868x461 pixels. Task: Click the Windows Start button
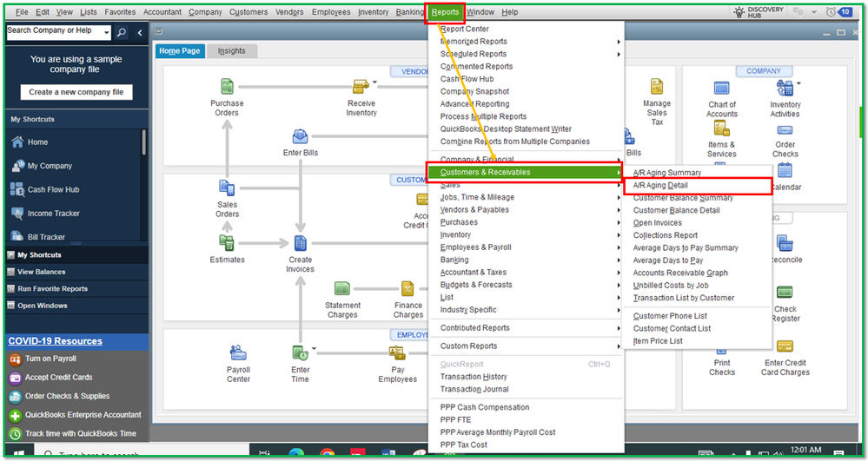(18, 452)
